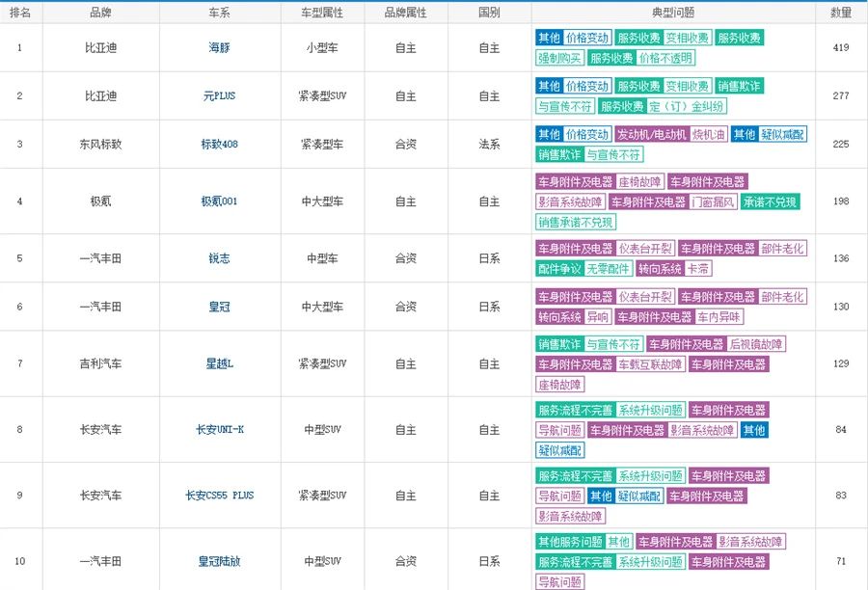Open the 元PLUS car series link
The image size is (868, 590).
220,96
